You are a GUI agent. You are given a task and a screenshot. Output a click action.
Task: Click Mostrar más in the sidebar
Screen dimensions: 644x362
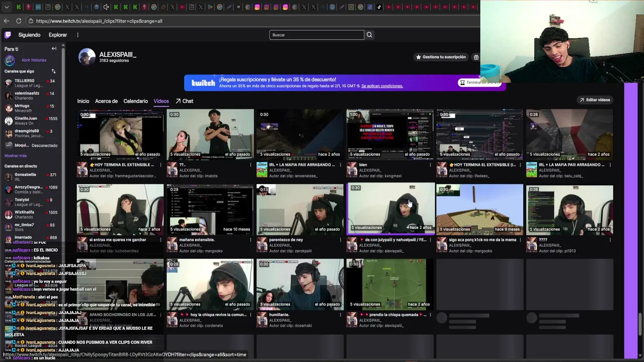(16, 156)
